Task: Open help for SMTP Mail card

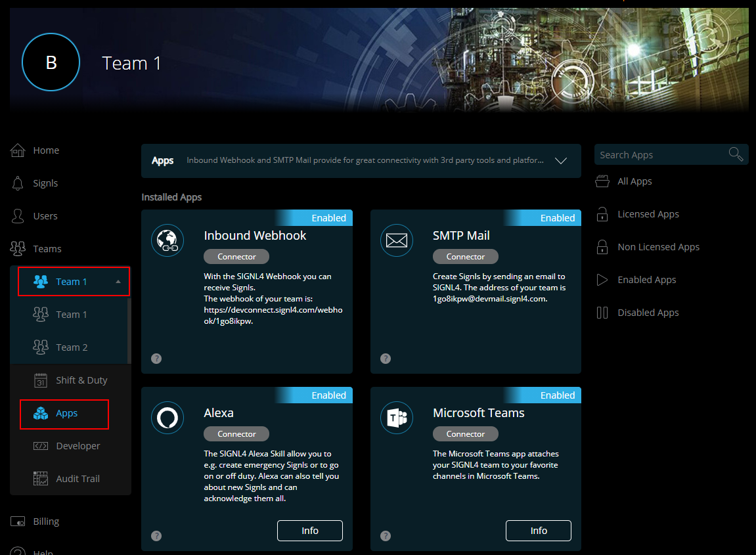Action: 386,358
